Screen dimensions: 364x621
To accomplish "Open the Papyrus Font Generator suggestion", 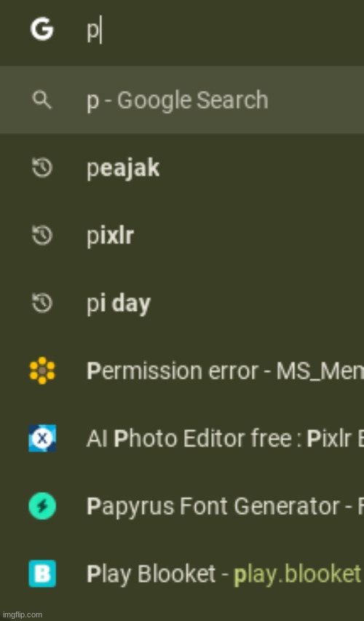I will coord(182,506).
